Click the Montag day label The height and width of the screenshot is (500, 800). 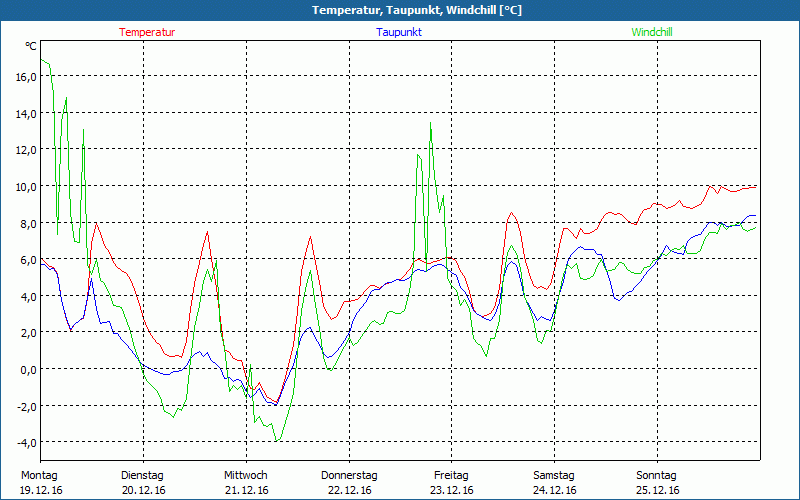[39, 476]
